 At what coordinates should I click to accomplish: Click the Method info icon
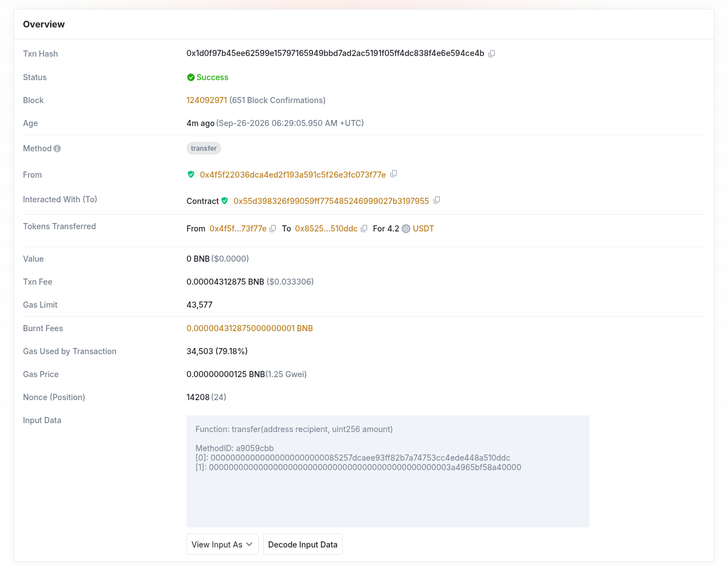click(57, 149)
